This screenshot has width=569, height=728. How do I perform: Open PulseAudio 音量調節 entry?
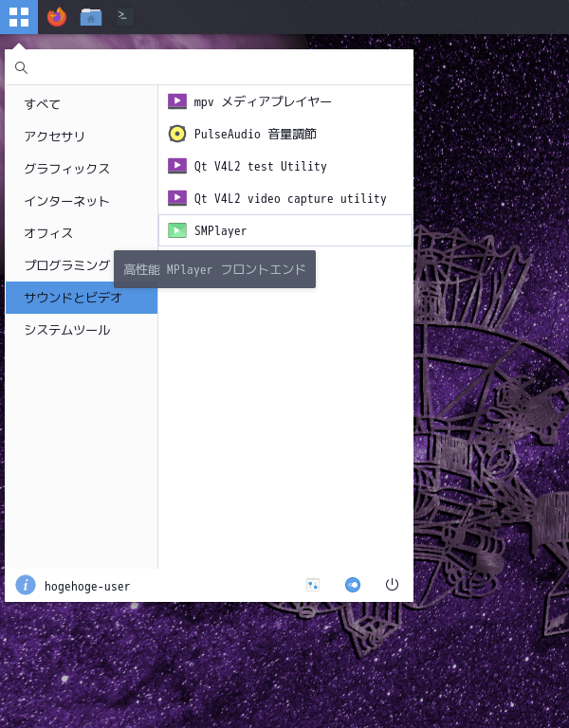click(285, 134)
